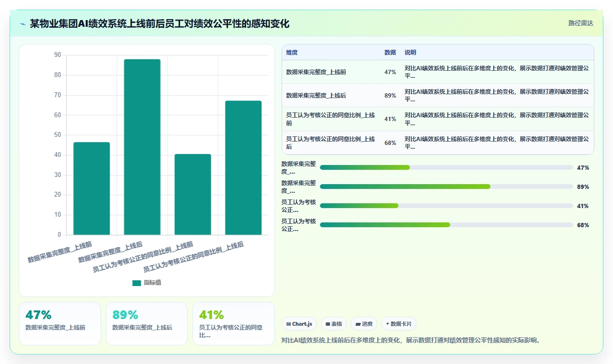Click the 68% value in table
The height and width of the screenshot is (364, 613).
coord(390,143)
